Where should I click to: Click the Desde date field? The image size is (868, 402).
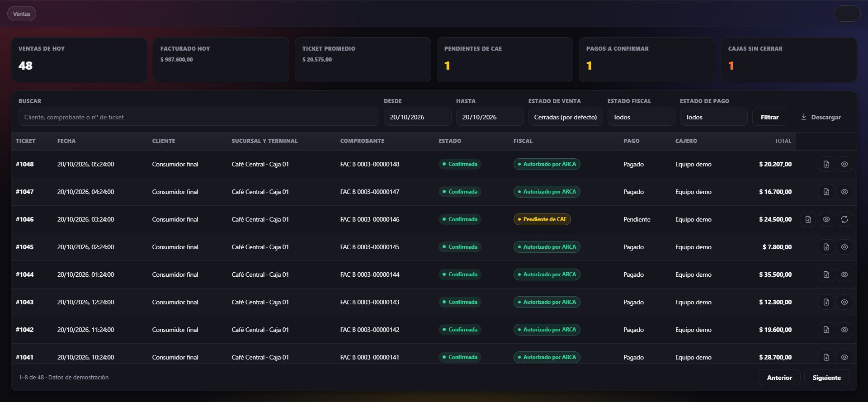click(x=417, y=117)
